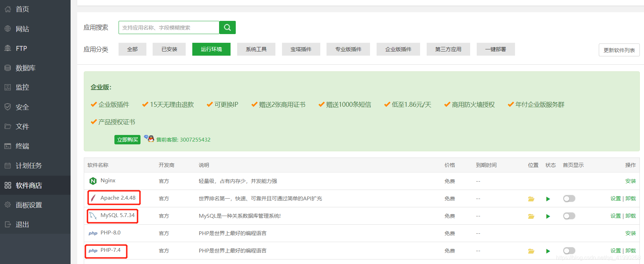Click the folder icon beside 文件
Screen dimensions: 644x264
[x=8, y=126]
